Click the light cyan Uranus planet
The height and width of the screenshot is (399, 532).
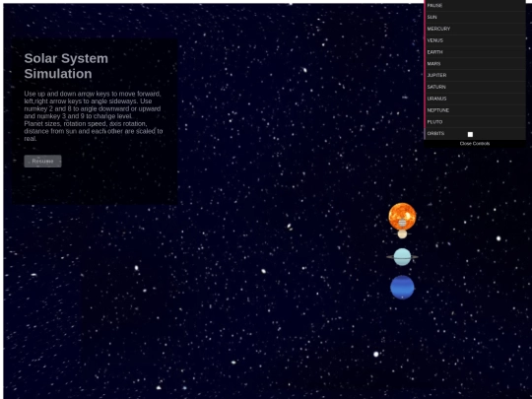click(402, 257)
